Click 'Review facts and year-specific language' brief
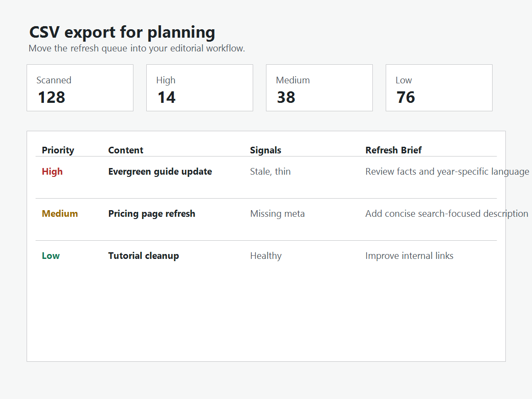The image size is (532, 399). pos(447,172)
